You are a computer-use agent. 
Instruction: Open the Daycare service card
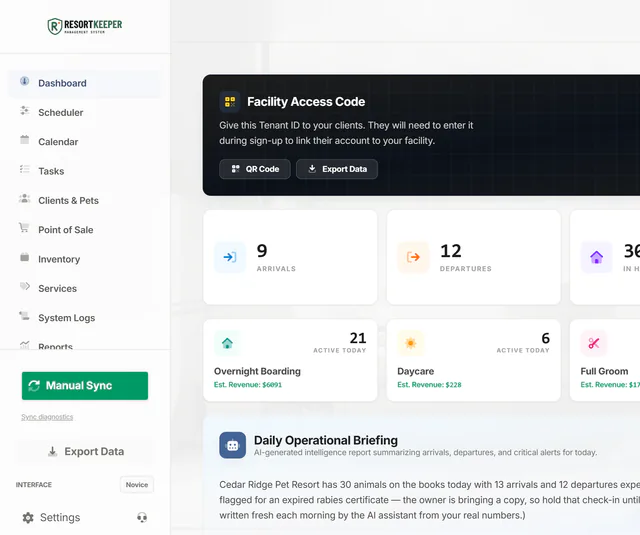click(x=473, y=360)
